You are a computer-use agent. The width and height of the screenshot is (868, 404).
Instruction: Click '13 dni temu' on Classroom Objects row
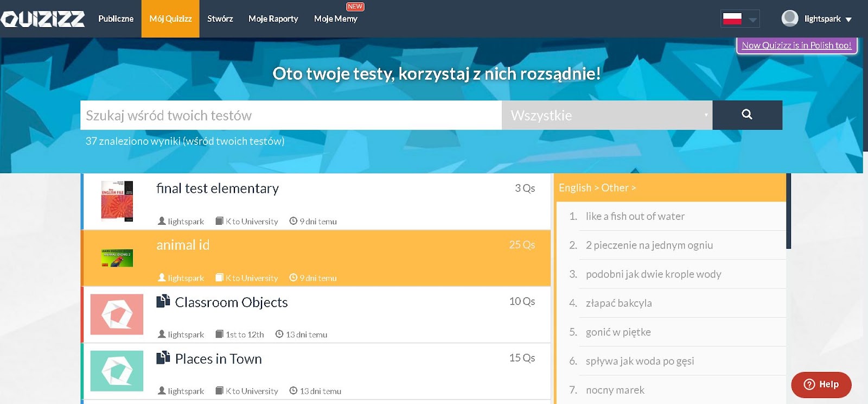pos(307,334)
